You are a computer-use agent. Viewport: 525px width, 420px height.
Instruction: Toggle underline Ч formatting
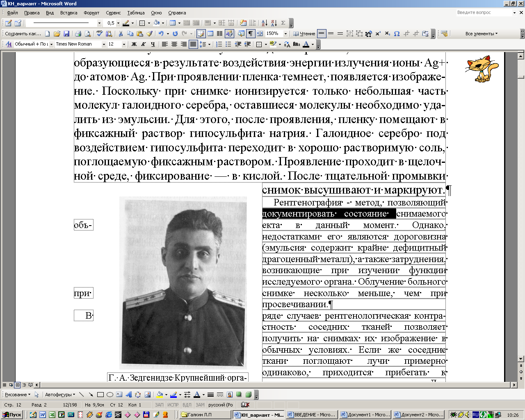(x=153, y=44)
